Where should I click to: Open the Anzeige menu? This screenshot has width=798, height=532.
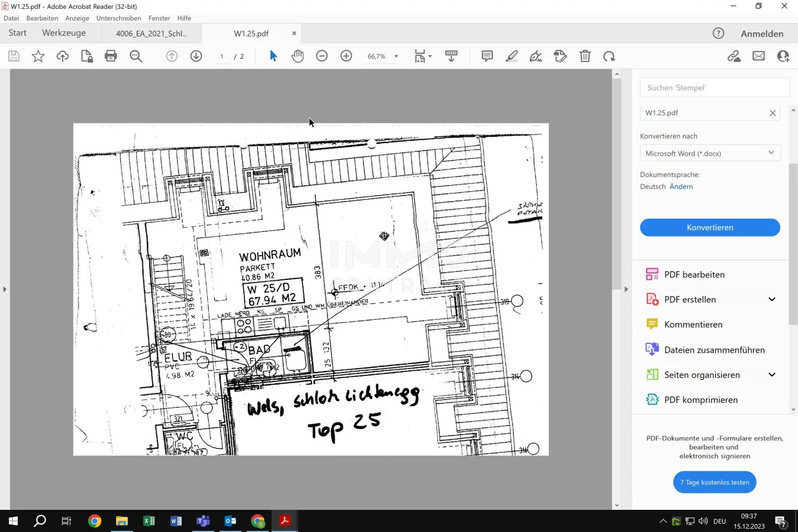[77, 18]
